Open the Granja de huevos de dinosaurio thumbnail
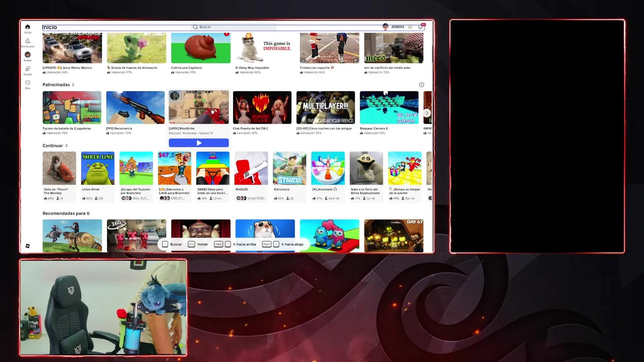The height and width of the screenshot is (362, 644). coord(136,48)
